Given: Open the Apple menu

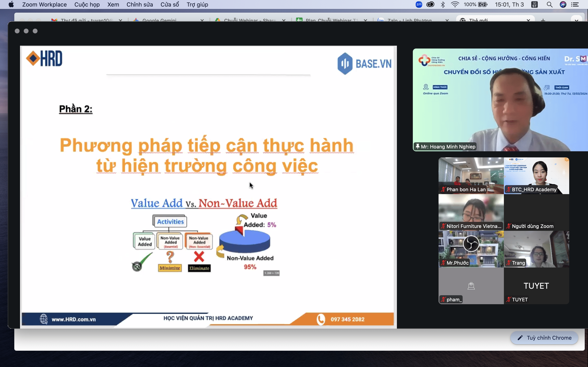Looking at the screenshot, I should 11,4.
